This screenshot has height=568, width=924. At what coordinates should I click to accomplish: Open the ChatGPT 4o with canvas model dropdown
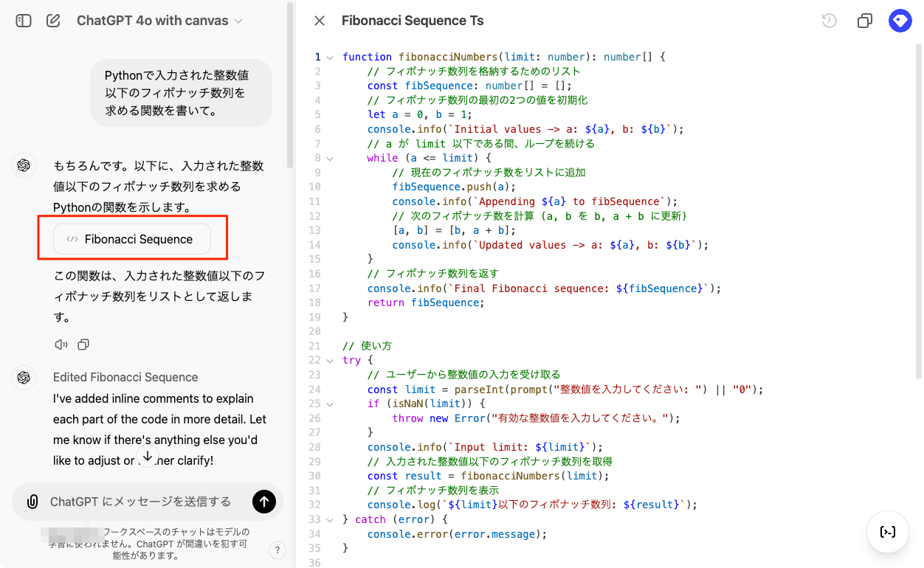(x=159, y=21)
